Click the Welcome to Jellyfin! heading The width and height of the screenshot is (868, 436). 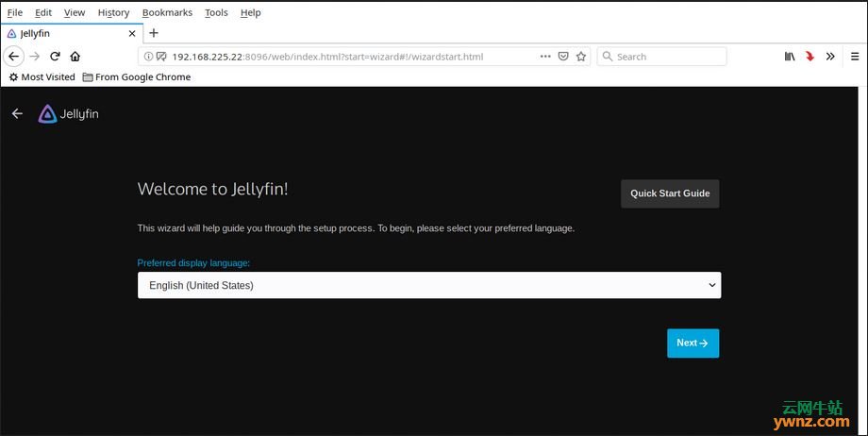coord(212,189)
